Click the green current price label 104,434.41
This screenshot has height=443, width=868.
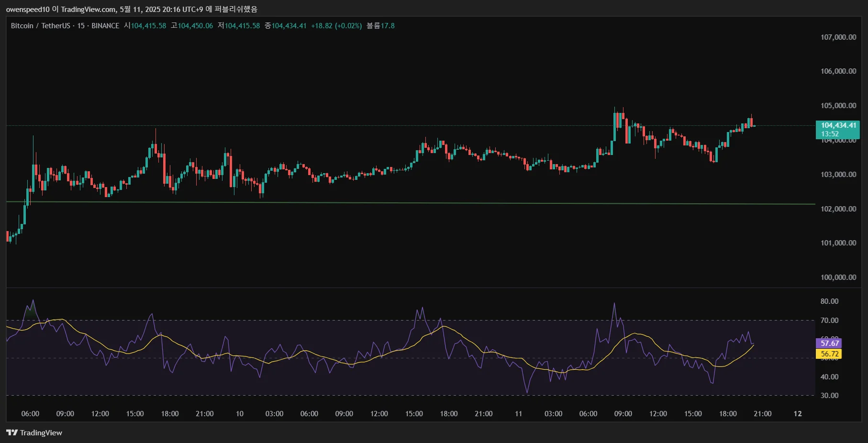point(838,125)
